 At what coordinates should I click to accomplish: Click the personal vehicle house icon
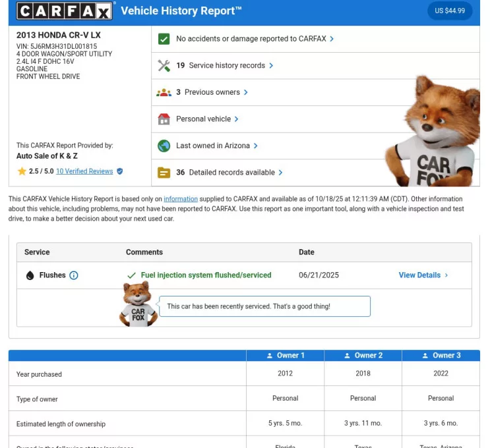pyautogui.click(x=164, y=119)
